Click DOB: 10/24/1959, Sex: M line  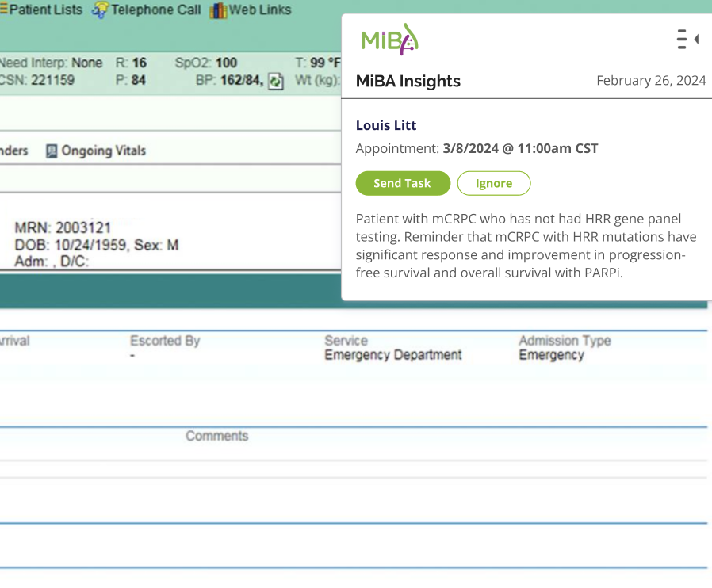click(x=97, y=245)
